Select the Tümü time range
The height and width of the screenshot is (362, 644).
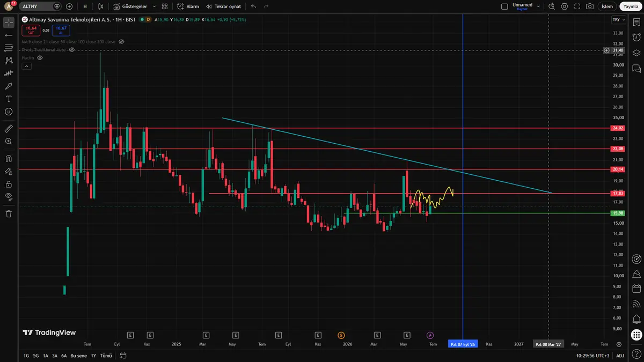106,356
